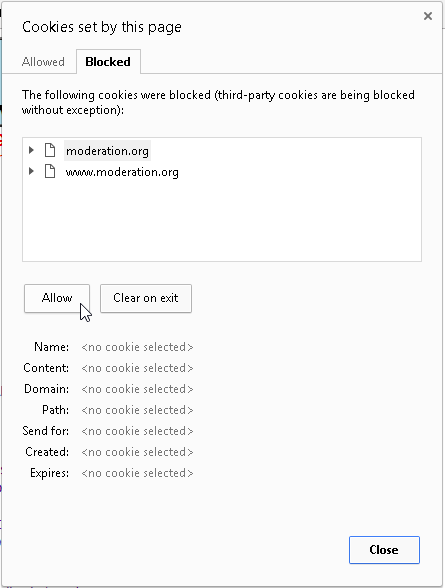The image size is (445, 588).
Task: Click the Send for field placeholder value
Action: [137, 431]
